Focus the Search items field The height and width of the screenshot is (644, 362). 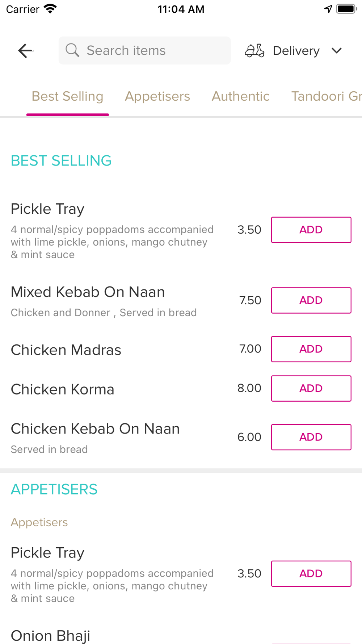(x=152, y=50)
